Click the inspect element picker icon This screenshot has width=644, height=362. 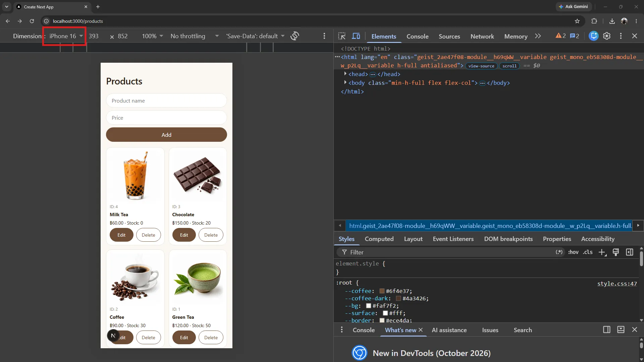point(342,36)
